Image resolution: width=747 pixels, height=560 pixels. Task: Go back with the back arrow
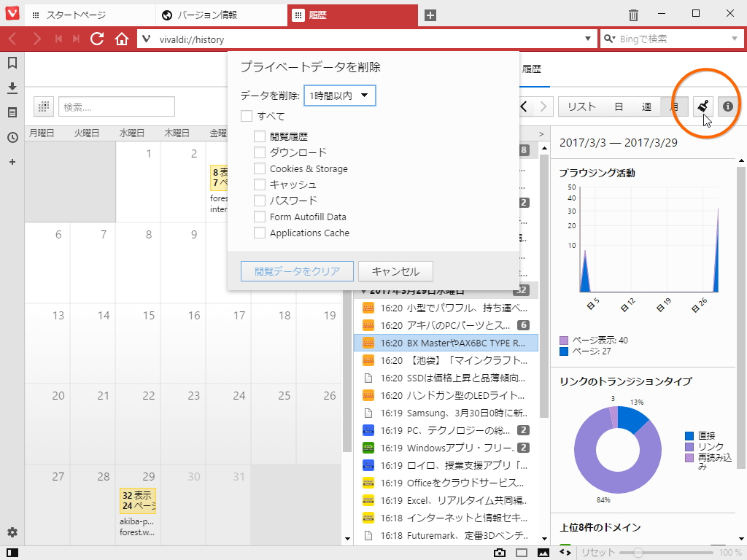[x=13, y=39]
